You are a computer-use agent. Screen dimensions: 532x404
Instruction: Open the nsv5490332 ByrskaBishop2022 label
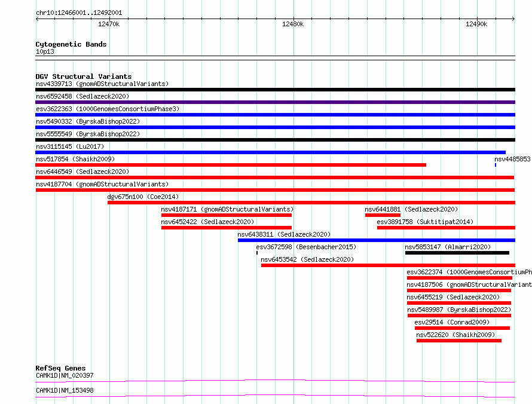[88, 121]
